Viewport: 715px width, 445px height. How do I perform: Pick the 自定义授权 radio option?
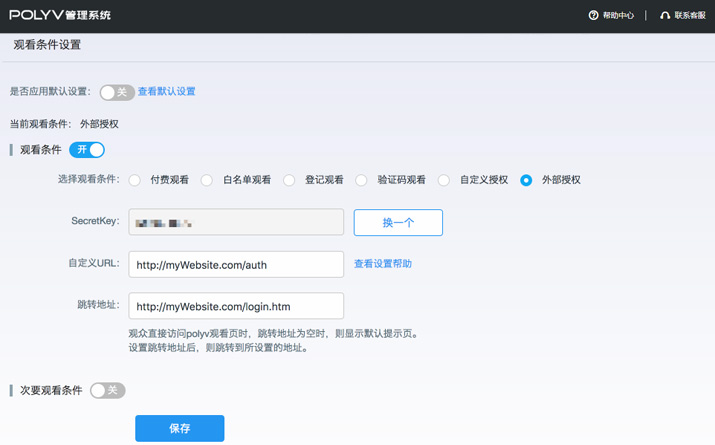click(444, 181)
